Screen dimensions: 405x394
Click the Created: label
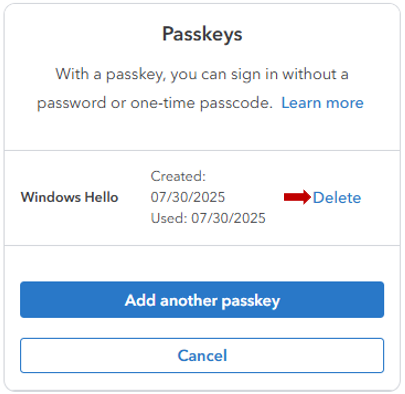coord(178,176)
